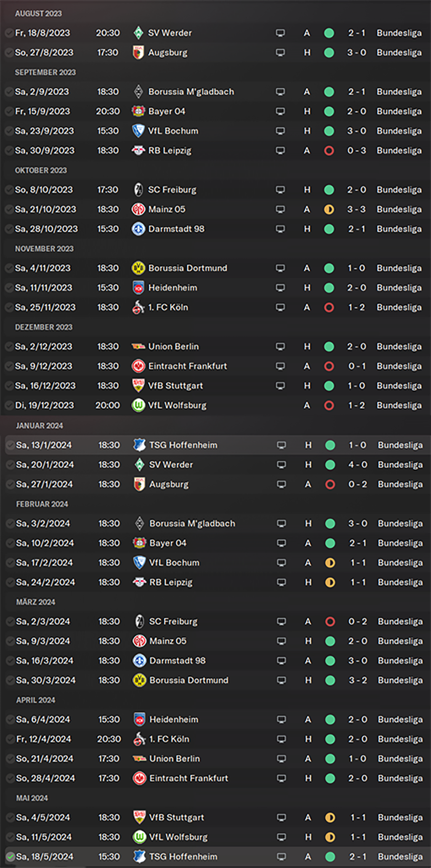The width and height of the screenshot is (431, 868).
Task: Click the Darmstadt 98 team name on 16/3/2024
Action: (x=178, y=661)
